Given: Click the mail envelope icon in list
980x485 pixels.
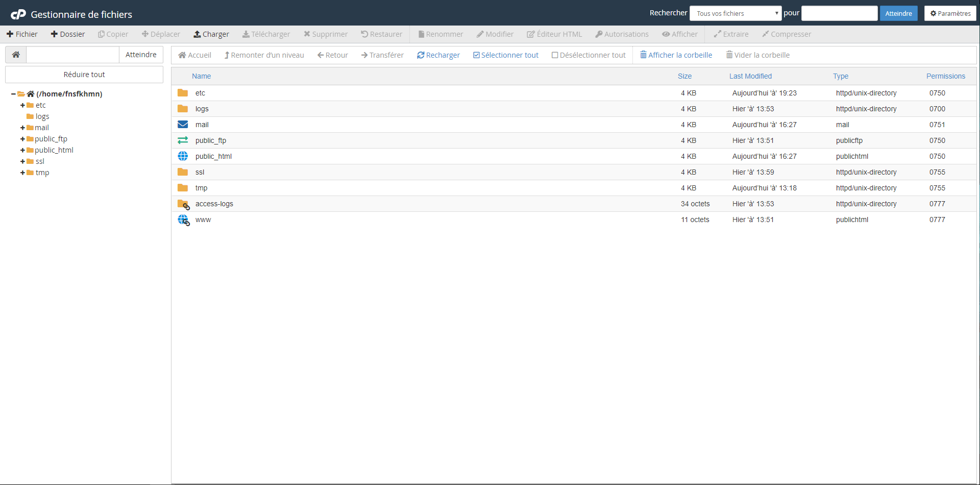Looking at the screenshot, I should point(183,125).
